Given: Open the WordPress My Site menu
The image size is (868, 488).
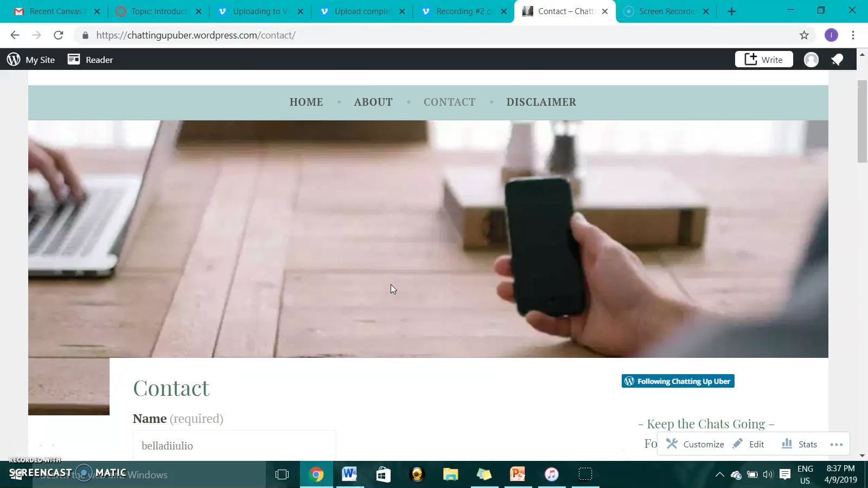Looking at the screenshot, I should tap(31, 60).
